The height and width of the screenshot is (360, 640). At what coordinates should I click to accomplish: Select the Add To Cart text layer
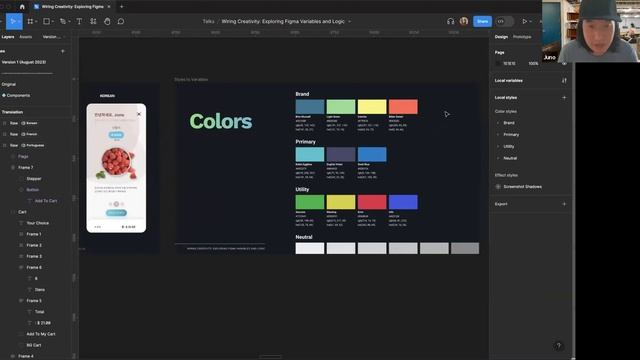point(46,201)
